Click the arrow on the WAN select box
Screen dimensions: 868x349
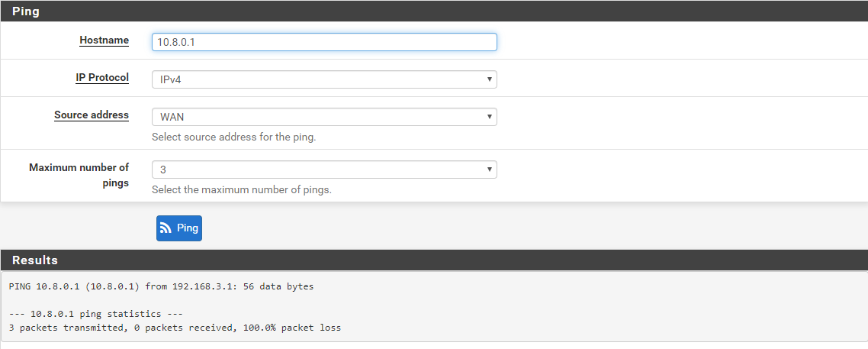[x=490, y=117]
